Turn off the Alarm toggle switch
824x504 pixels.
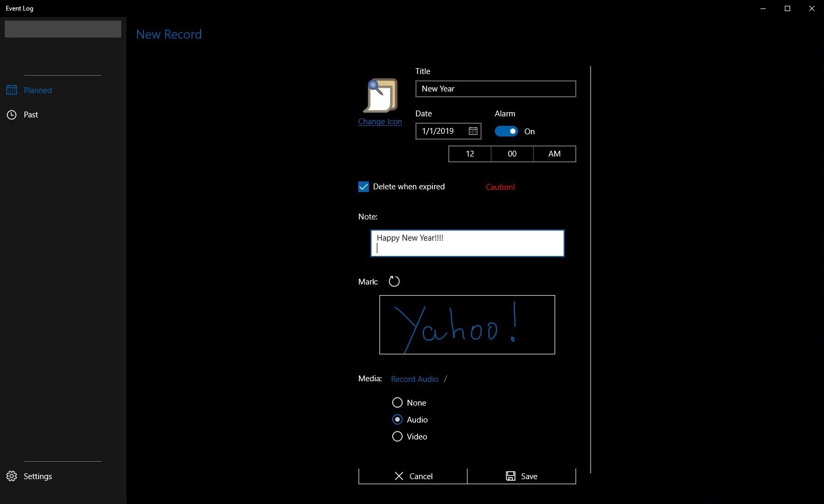point(506,131)
